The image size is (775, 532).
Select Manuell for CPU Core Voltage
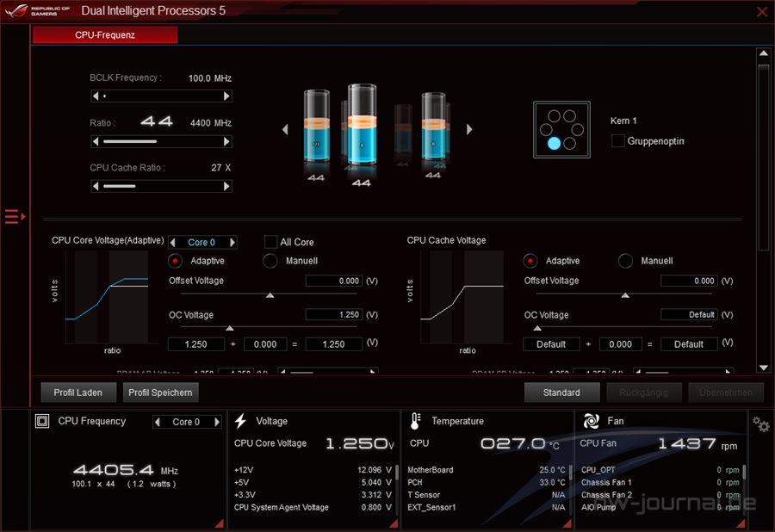(270, 260)
